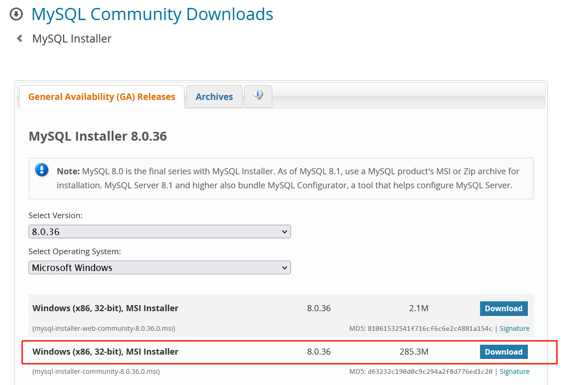The width and height of the screenshot is (588, 385).
Task: Click the filename mysql-installer-community-8.0.36.0.msi
Action: pos(96,372)
